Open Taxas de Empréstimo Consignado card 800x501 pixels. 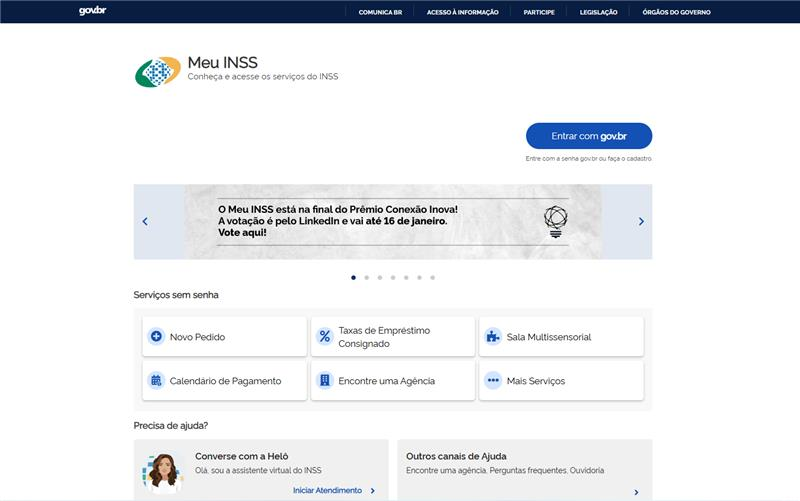pos(393,337)
